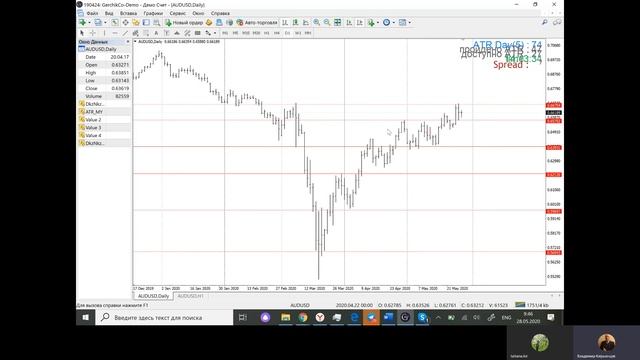Zoom out of the chart
The image size is (640, 360).
(327, 22)
